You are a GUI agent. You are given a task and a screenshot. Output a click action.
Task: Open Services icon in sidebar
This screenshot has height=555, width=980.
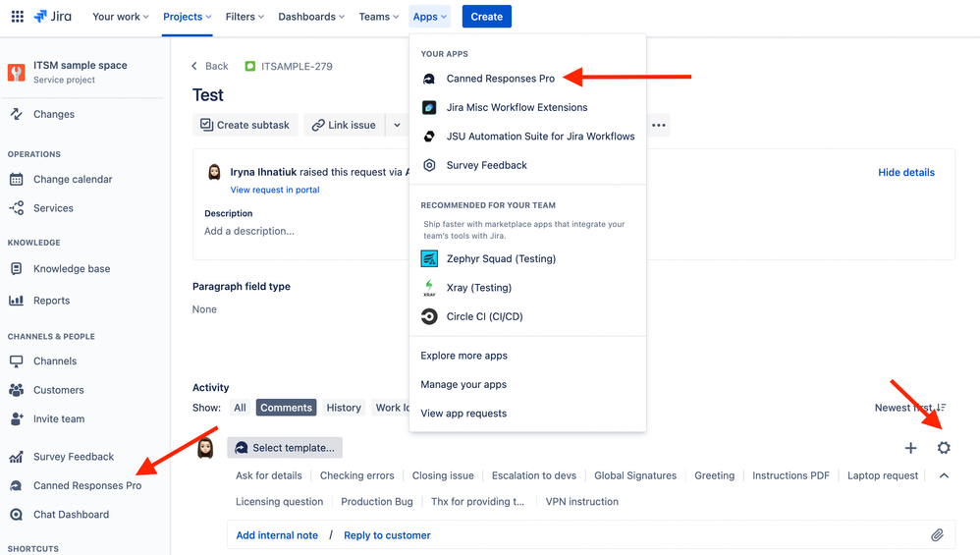(17, 208)
